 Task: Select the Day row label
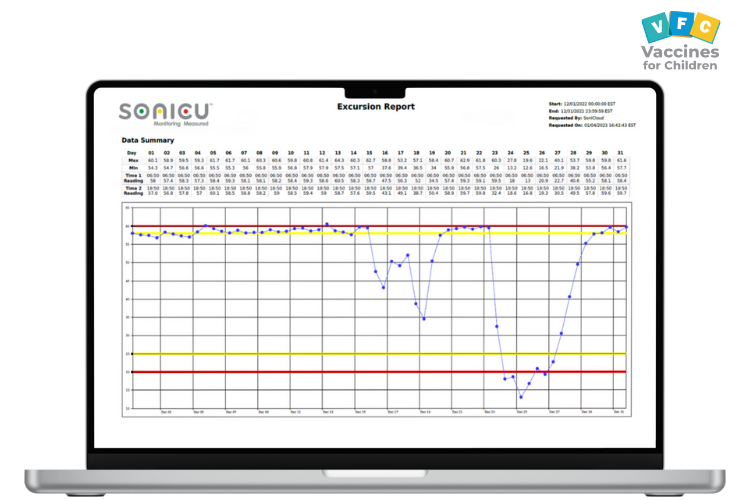click(130, 151)
